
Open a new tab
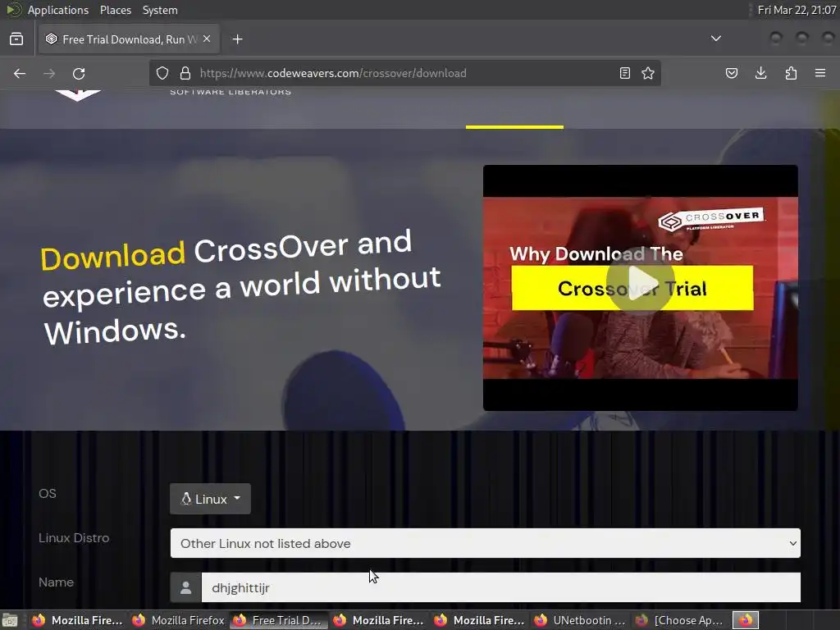point(237,39)
